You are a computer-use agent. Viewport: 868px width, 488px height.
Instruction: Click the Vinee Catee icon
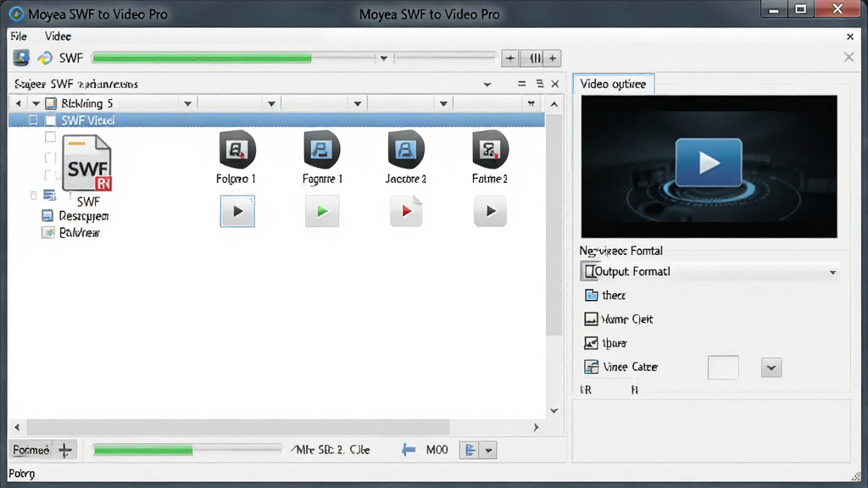(591, 367)
